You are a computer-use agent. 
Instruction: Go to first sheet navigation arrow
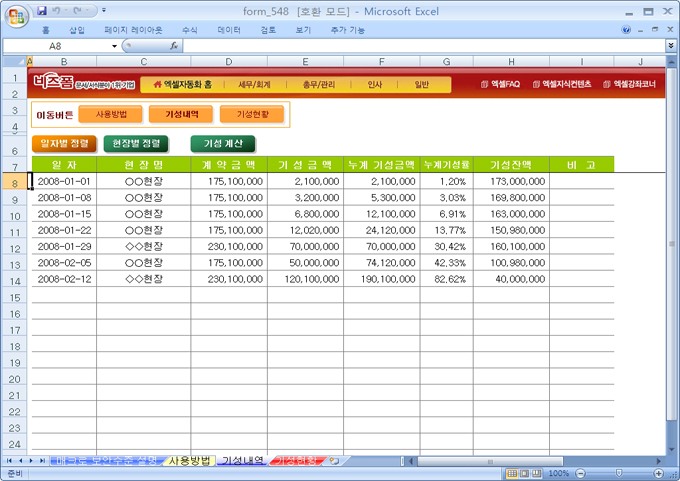pyautogui.click(x=9, y=461)
